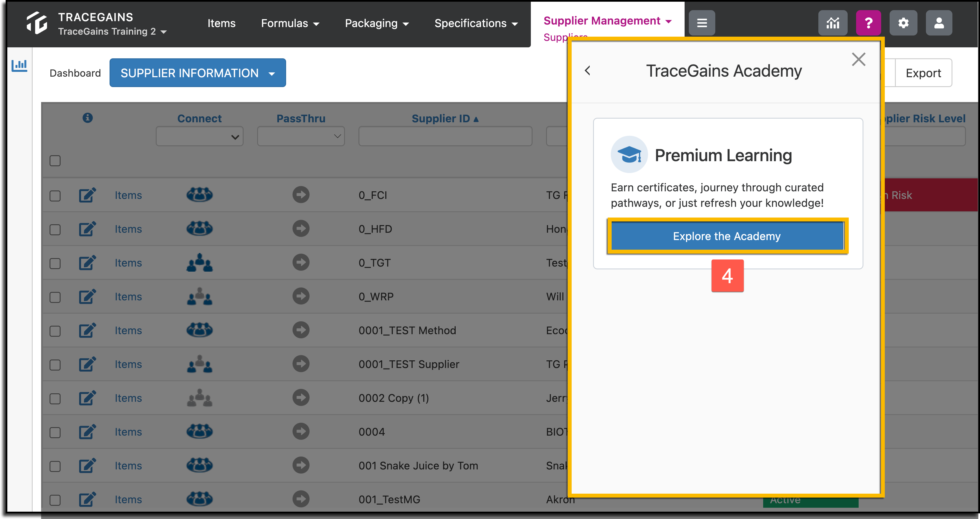The height and width of the screenshot is (519, 980).
Task: Edit the 0_FCI supplier row
Action: click(x=88, y=195)
